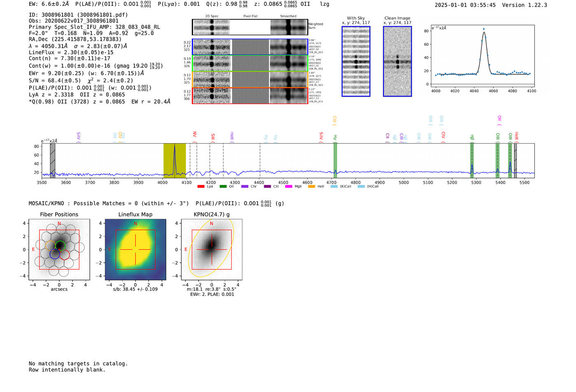Click the Smoothed column label
The width and height of the screenshot is (576, 392).
tap(288, 16)
